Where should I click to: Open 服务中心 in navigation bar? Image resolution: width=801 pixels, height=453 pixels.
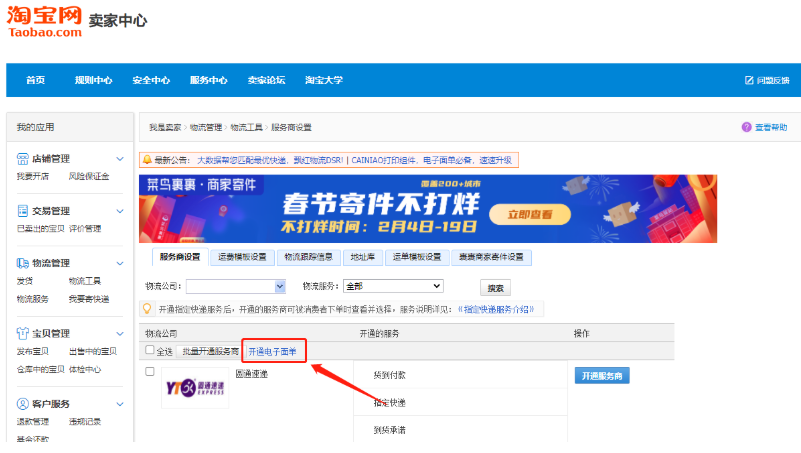[208, 80]
